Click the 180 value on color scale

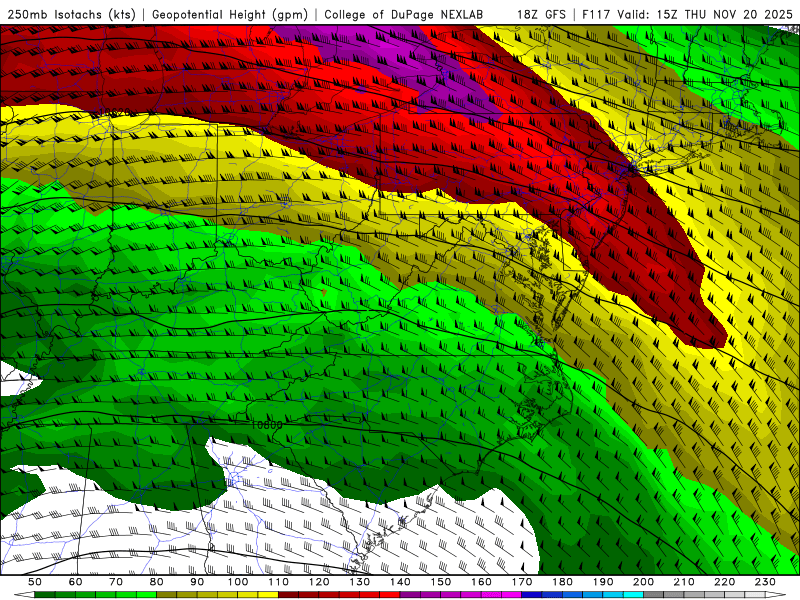(x=562, y=582)
